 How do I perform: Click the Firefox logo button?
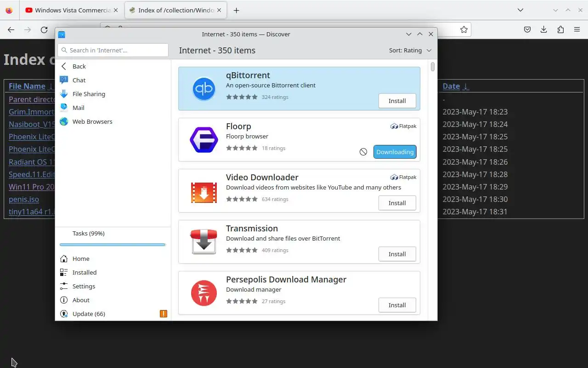tap(9, 10)
